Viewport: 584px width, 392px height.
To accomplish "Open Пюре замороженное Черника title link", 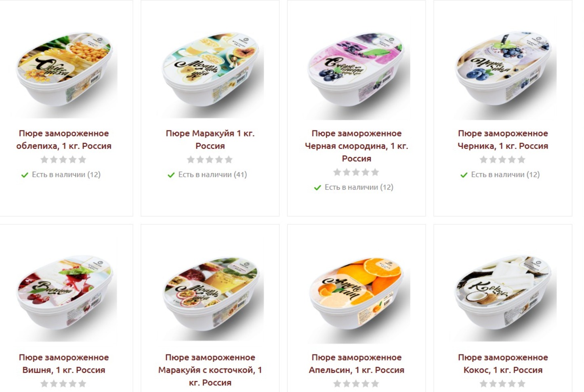I will tap(503, 140).
